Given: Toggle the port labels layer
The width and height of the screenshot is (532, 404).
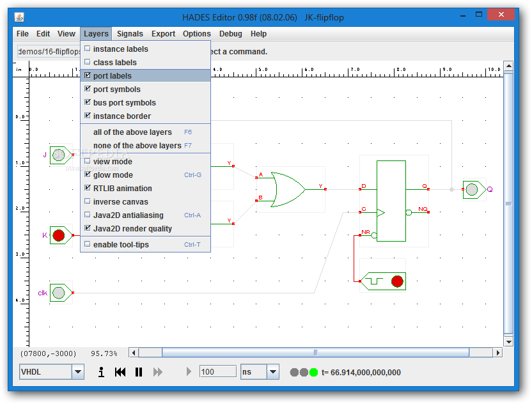Looking at the screenshot, I should click(145, 75).
